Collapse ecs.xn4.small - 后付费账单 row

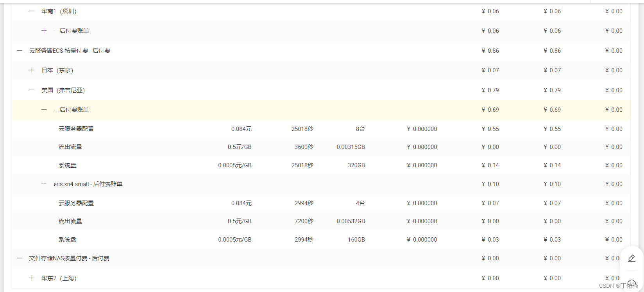click(x=44, y=184)
